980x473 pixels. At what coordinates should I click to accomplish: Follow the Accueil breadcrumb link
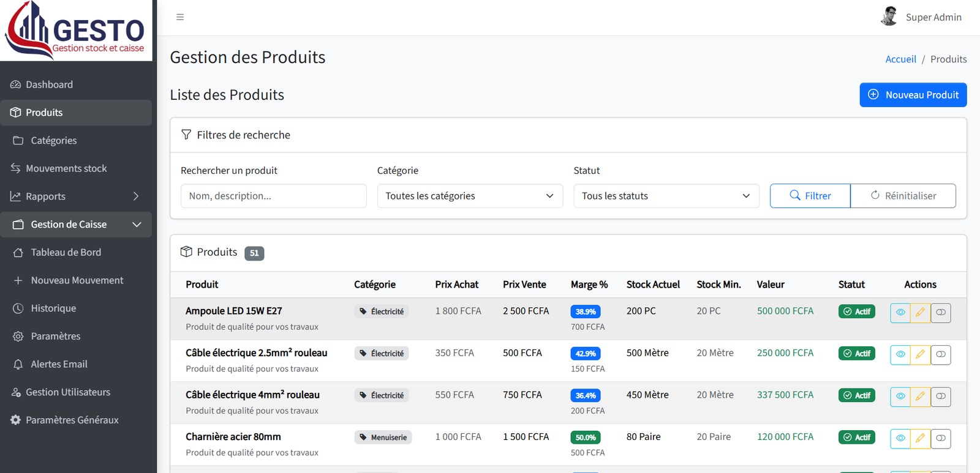pyautogui.click(x=900, y=59)
